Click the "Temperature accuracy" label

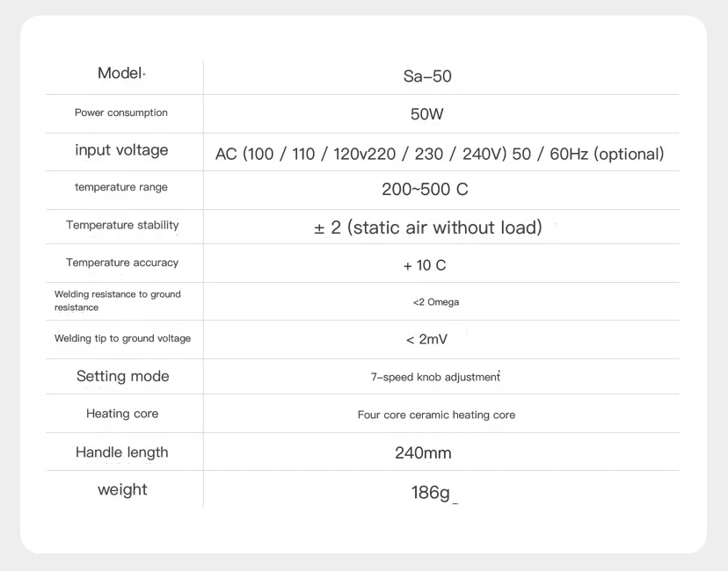click(x=122, y=263)
